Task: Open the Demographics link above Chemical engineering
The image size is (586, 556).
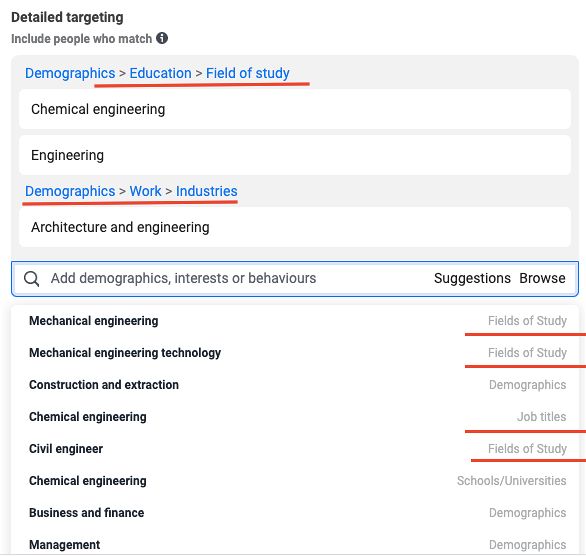Action: coord(70,73)
